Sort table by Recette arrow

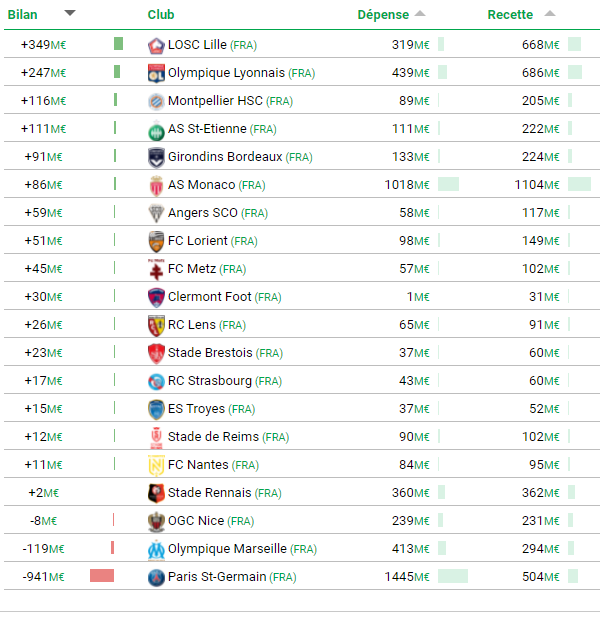click(550, 14)
